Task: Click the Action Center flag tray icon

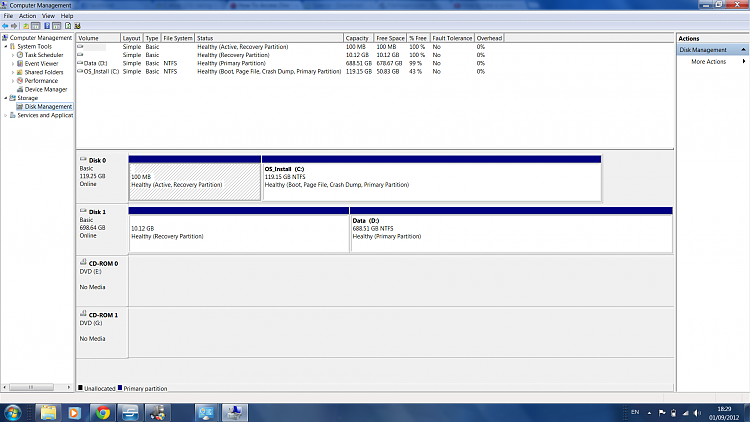Action: coord(662,413)
